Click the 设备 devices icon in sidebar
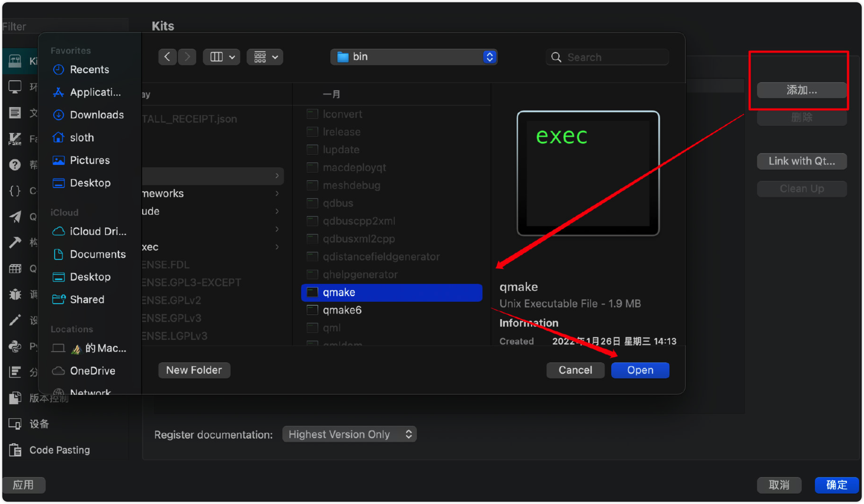The image size is (864, 504). [15, 424]
